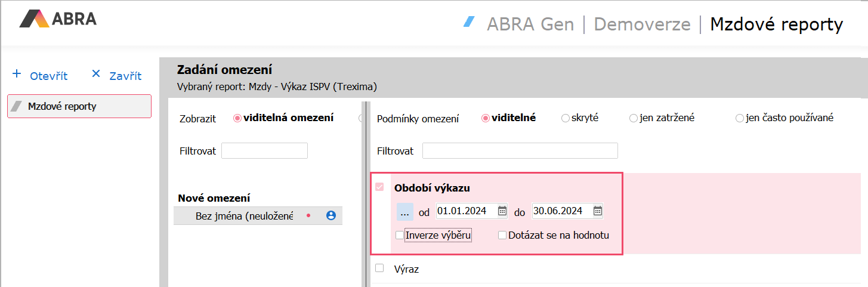Choose the 'jen zatržené' radio option
Image resolution: width=868 pixels, height=287 pixels.
pos(634,118)
